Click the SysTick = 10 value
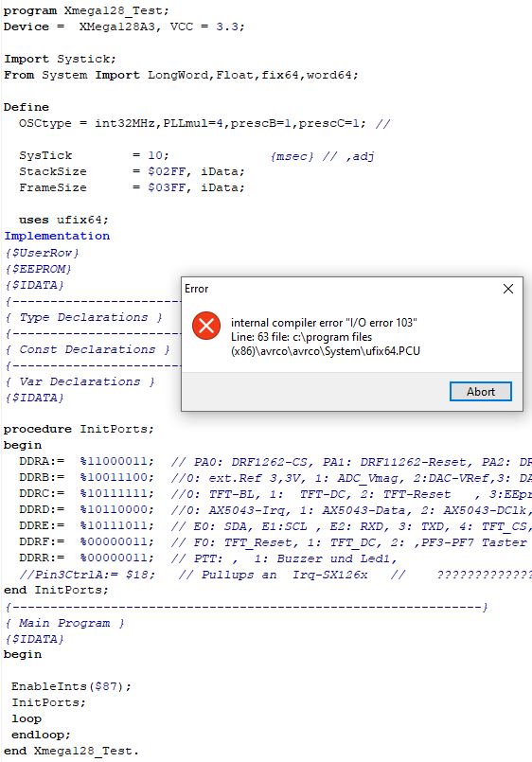Screen dimensions: 532x762 pos(158,155)
